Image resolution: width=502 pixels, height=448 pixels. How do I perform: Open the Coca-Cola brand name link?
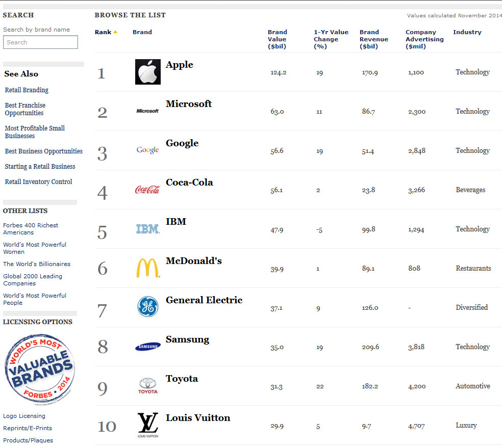click(189, 182)
